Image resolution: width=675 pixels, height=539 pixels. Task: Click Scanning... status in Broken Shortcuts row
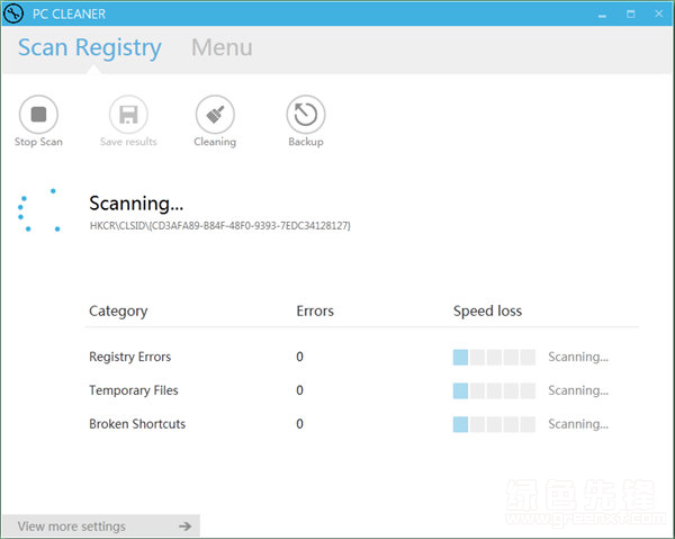578,424
